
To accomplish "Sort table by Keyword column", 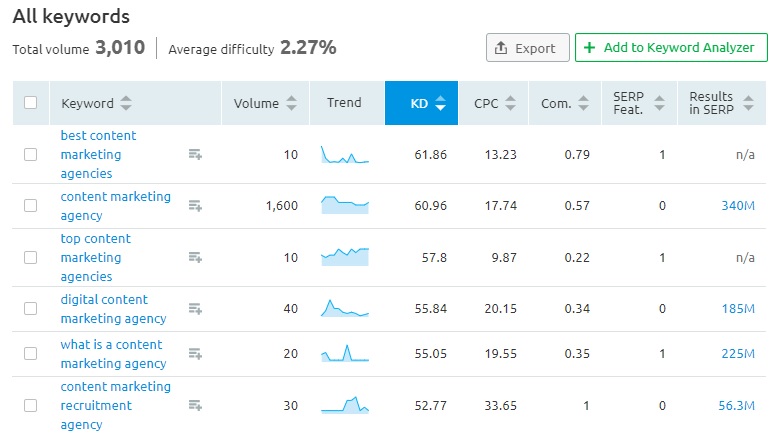I will (96, 103).
